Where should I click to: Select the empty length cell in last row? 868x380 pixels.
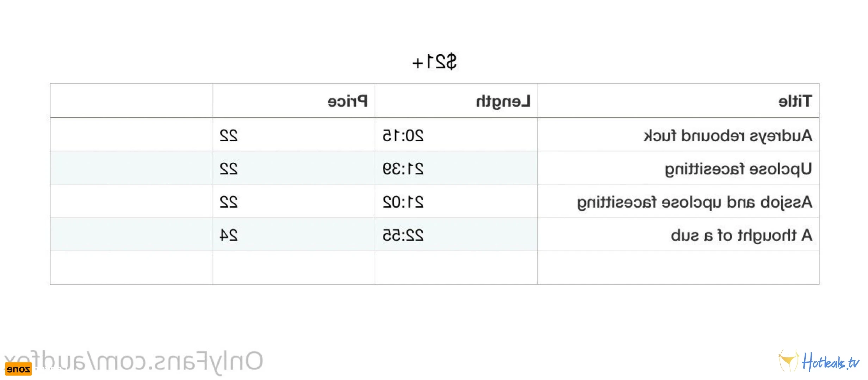[x=456, y=268]
